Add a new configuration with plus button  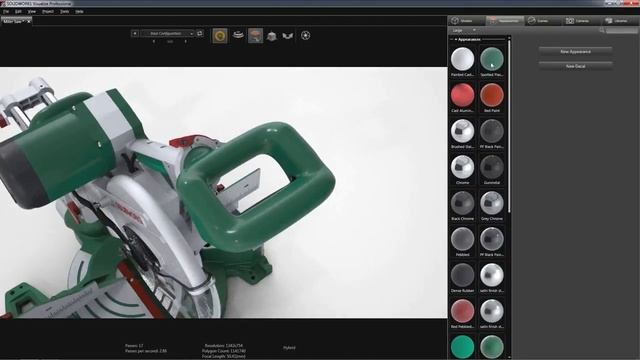[x=135, y=33]
